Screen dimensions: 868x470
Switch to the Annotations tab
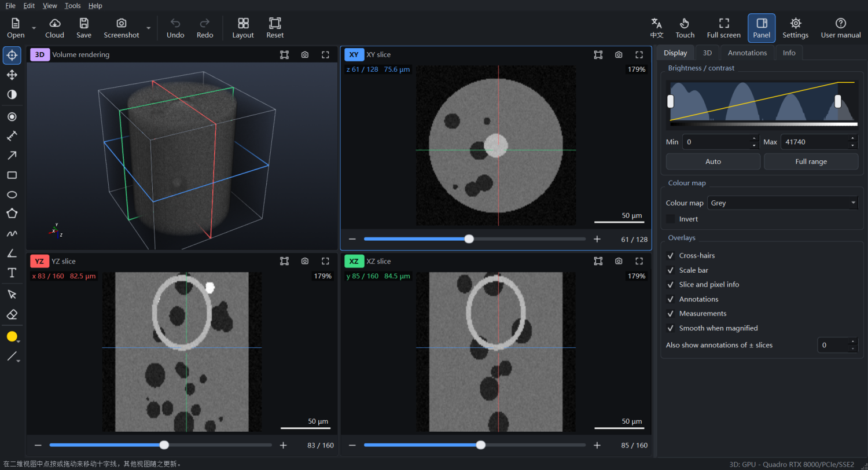coord(747,53)
